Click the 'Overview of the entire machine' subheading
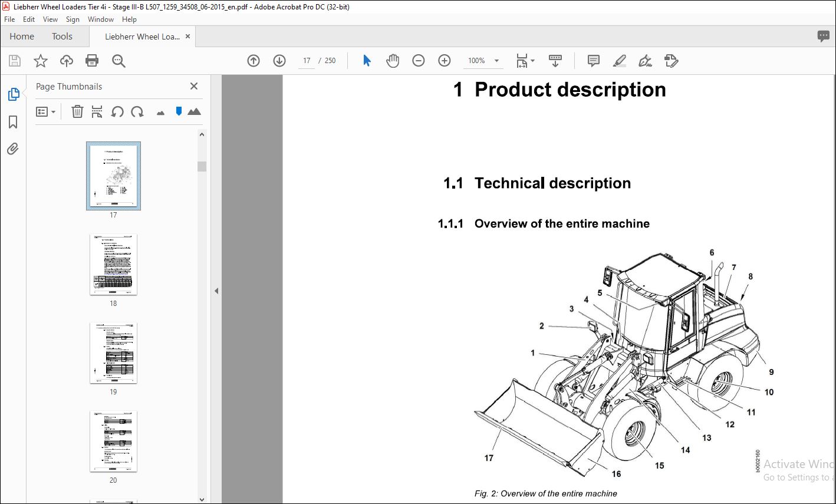The width and height of the screenshot is (836, 504). pyautogui.click(x=562, y=224)
